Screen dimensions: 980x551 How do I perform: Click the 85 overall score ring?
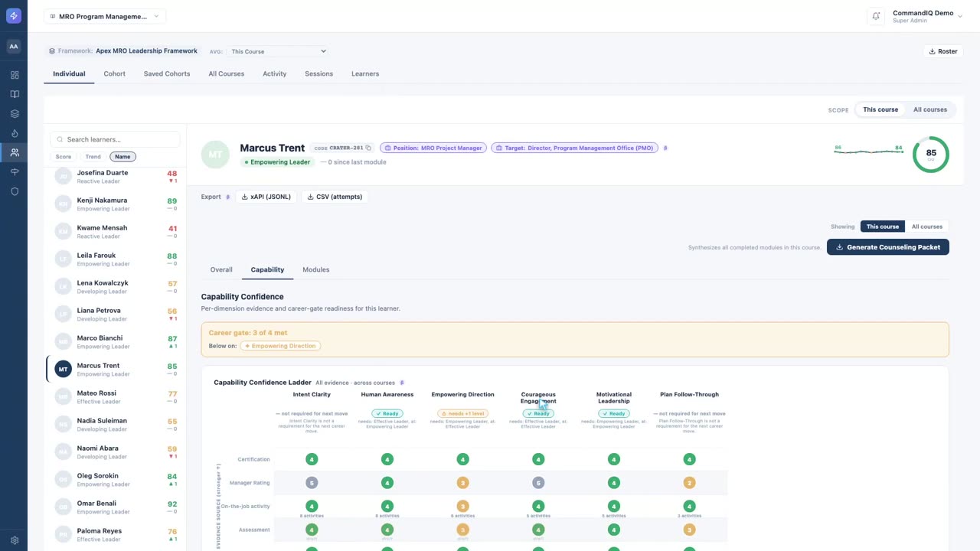(931, 154)
